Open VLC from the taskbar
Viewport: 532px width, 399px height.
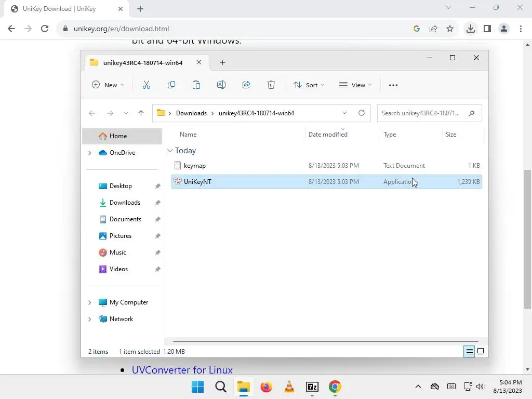289,387
